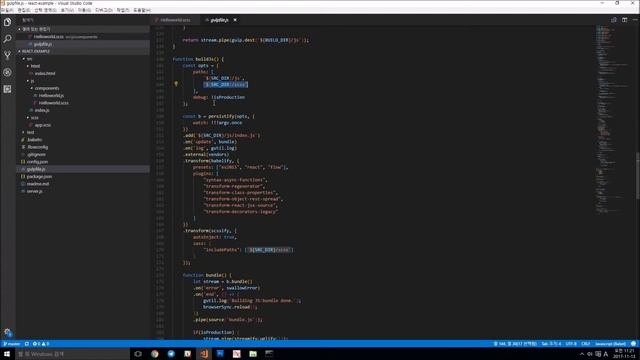Open the more actions ellipsis in editor
Screen dimensions: 640x360
click(x=635, y=20)
